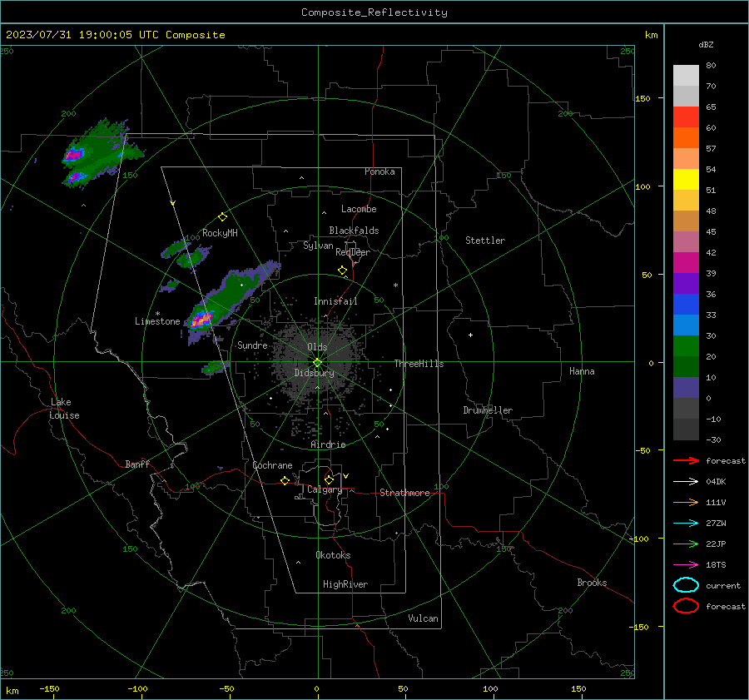Select the 30 dBZ light blue swatch

click(686, 325)
